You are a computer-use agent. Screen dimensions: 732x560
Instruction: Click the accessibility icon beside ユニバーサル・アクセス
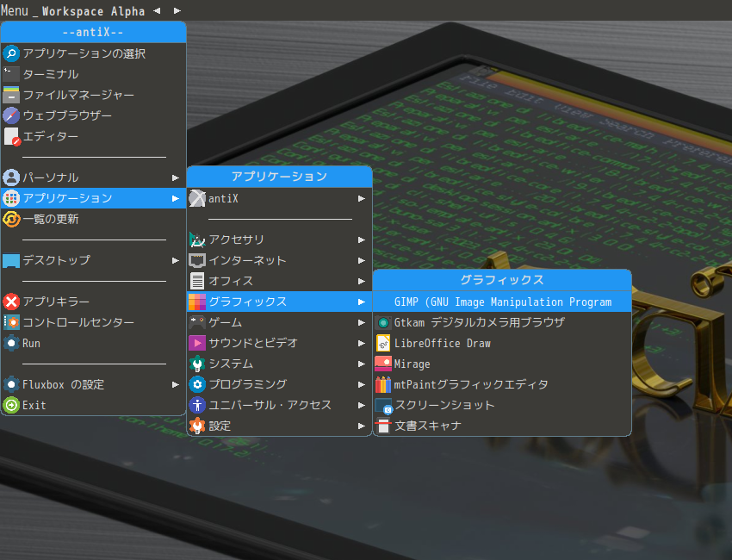[x=197, y=405]
